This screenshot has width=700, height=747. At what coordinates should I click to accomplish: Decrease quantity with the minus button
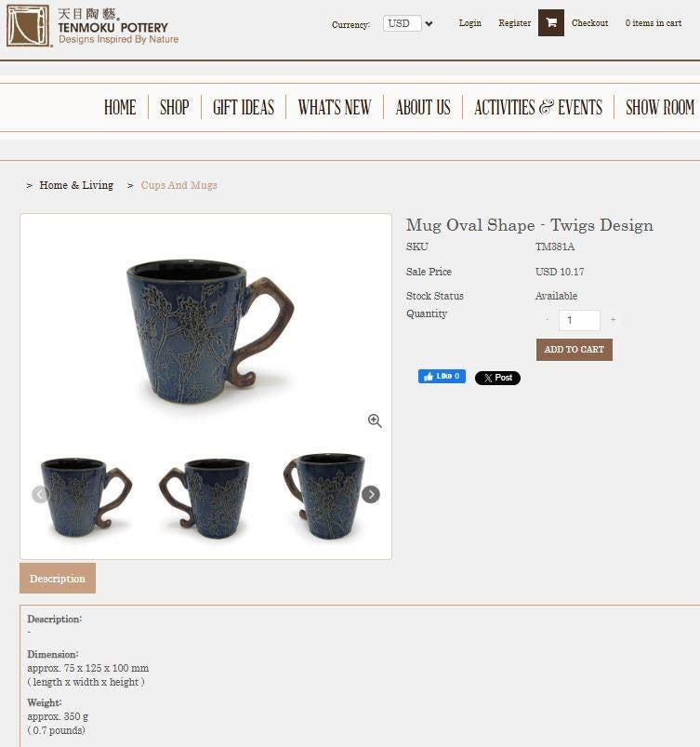pos(547,320)
